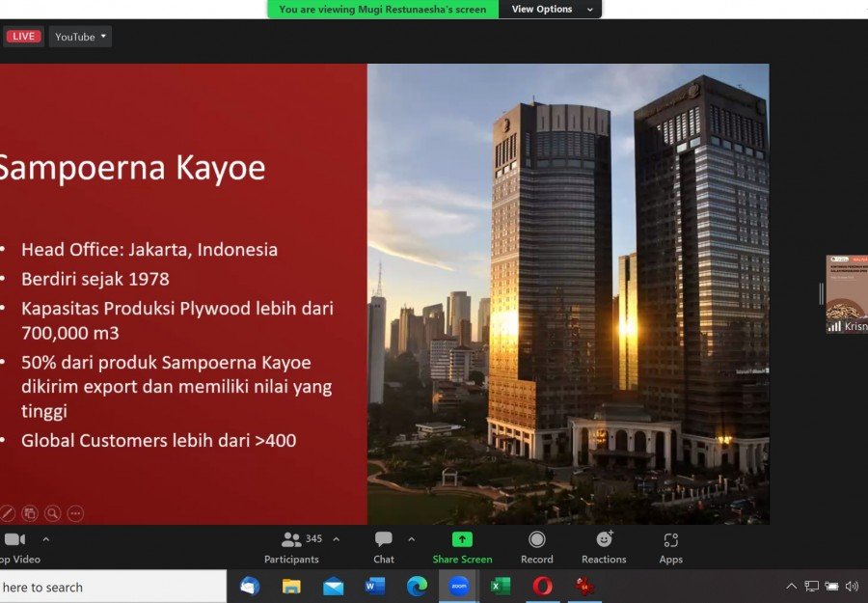Click the red app icon after Opera

[x=584, y=586]
